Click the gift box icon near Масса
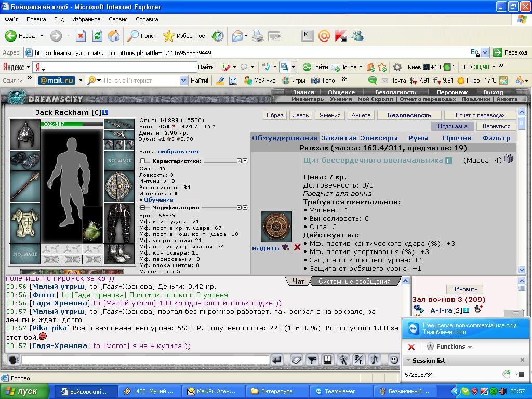The image size is (532, 399). [x=508, y=159]
